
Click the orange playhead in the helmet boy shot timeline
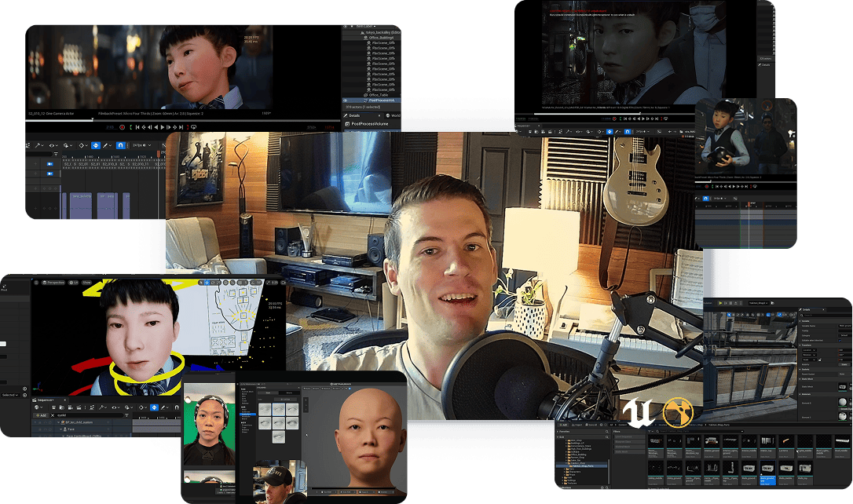pos(749,204)
